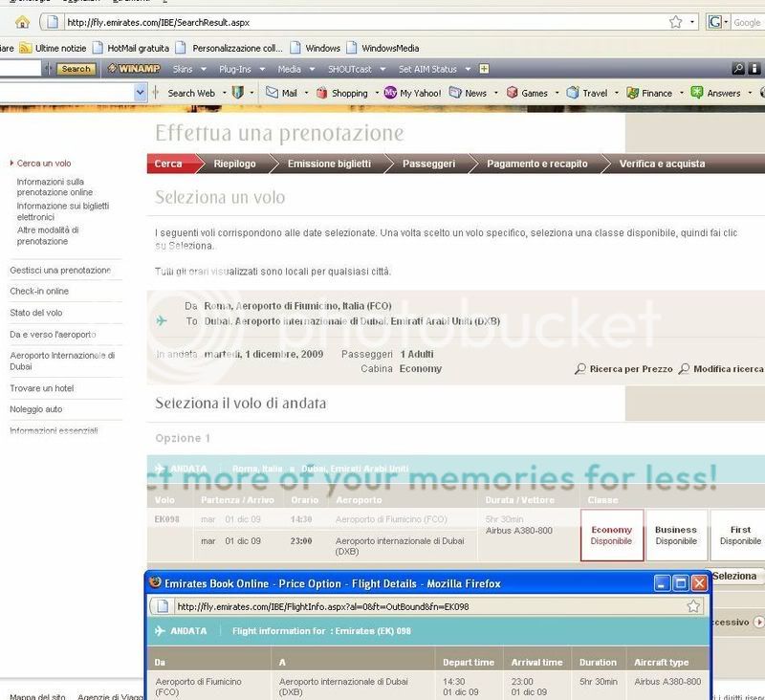Open Mail from the Yahoo toolbar

(x=281, y=93)
